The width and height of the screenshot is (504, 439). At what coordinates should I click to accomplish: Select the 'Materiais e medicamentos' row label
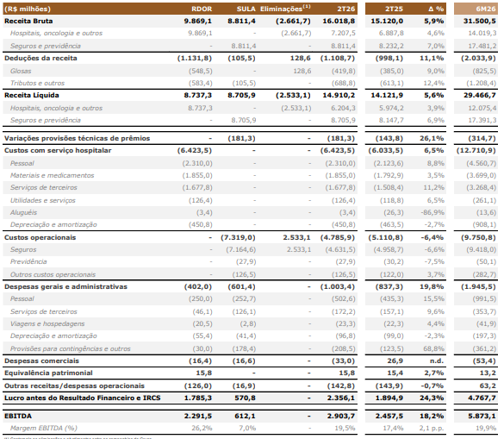pos(52,175)
